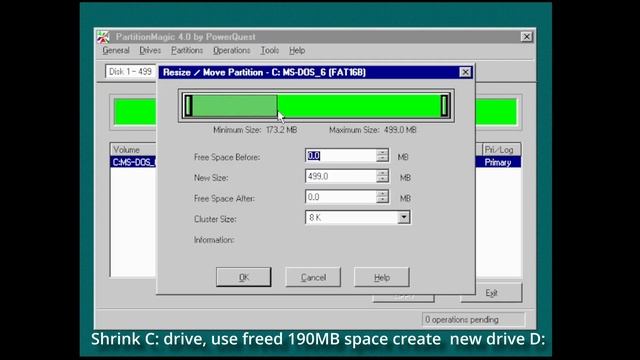
Task: Decrease Free Space After with down arrow
Action: 382,200
